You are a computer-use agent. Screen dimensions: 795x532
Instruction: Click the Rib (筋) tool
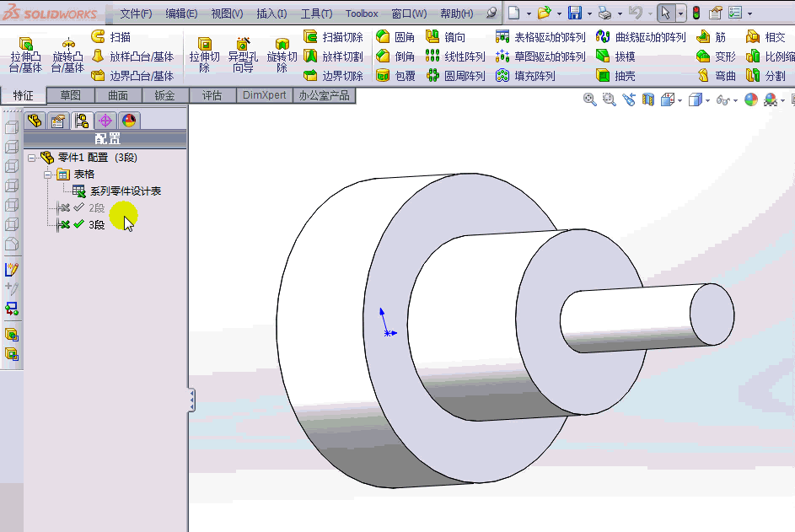(x=711, y=36)
